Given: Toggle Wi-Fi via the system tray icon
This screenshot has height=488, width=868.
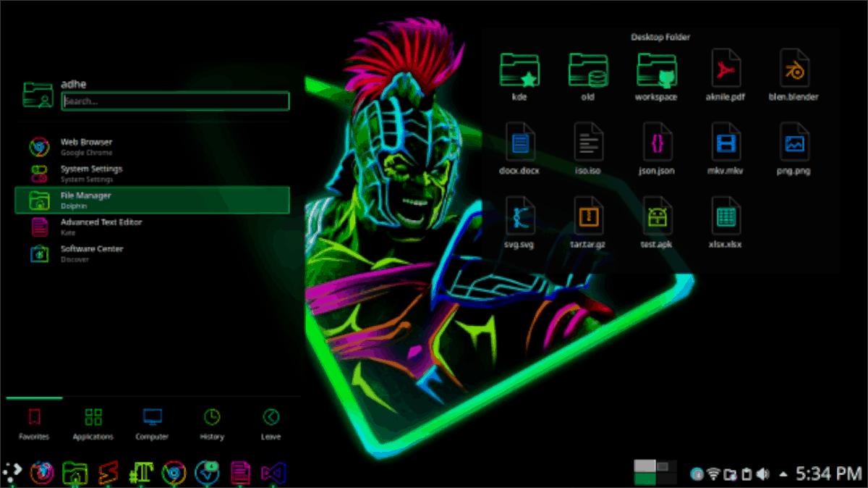Looking at the screenshot, I should pyautogui.click(x=713, y=473).
